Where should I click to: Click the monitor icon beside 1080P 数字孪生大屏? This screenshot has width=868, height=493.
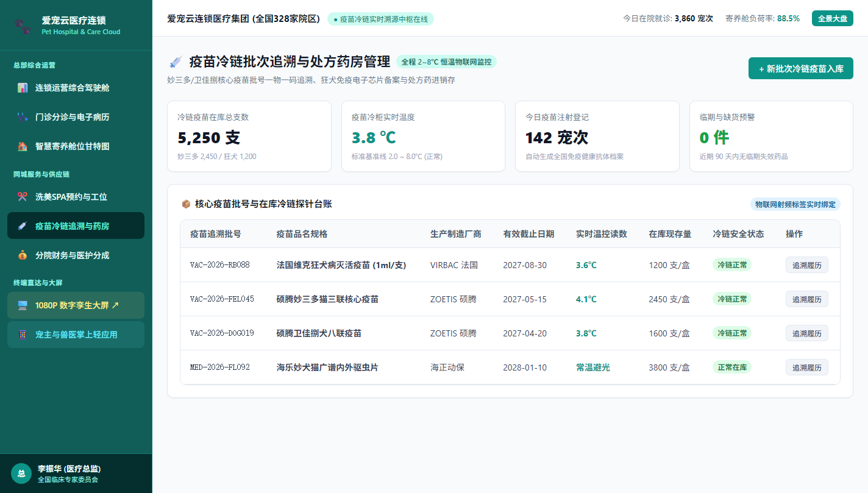23,305
